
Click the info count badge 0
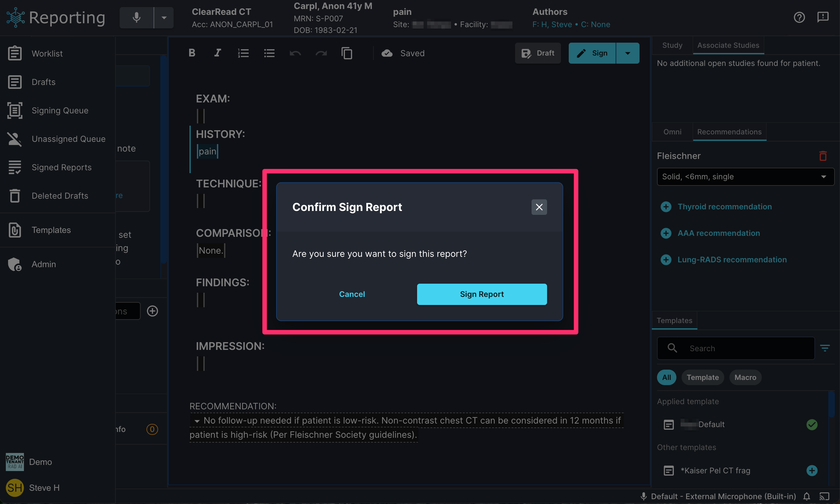tap(152, 429)
